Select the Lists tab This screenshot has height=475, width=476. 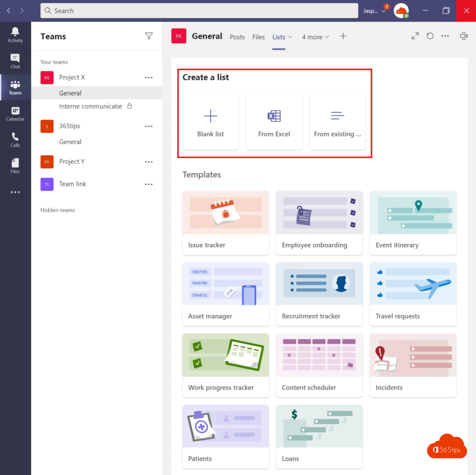278,37
